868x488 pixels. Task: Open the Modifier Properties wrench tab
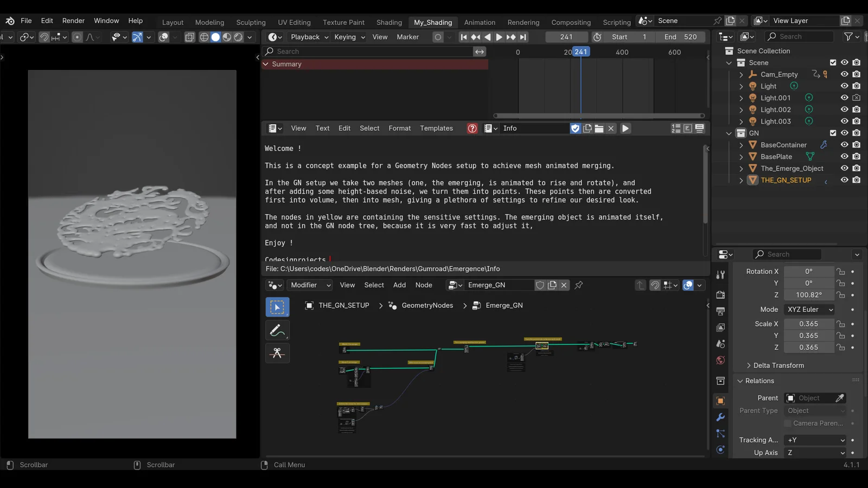(720, 417)
